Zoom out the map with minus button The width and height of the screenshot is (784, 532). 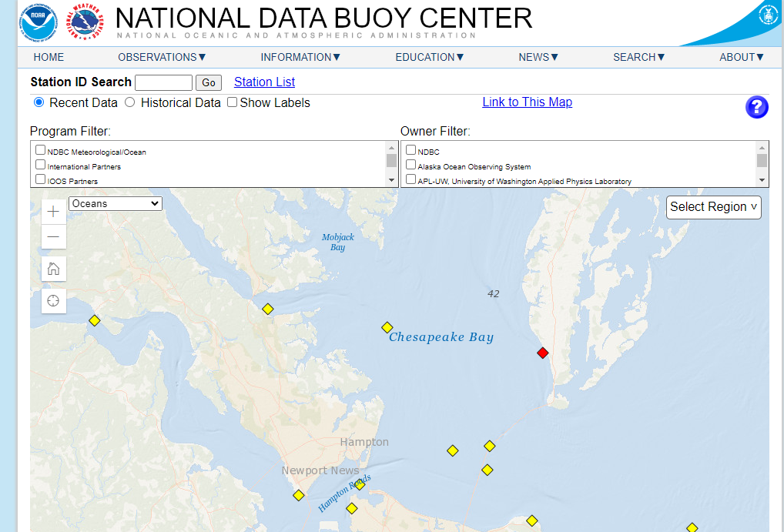[x=53, y=236]
